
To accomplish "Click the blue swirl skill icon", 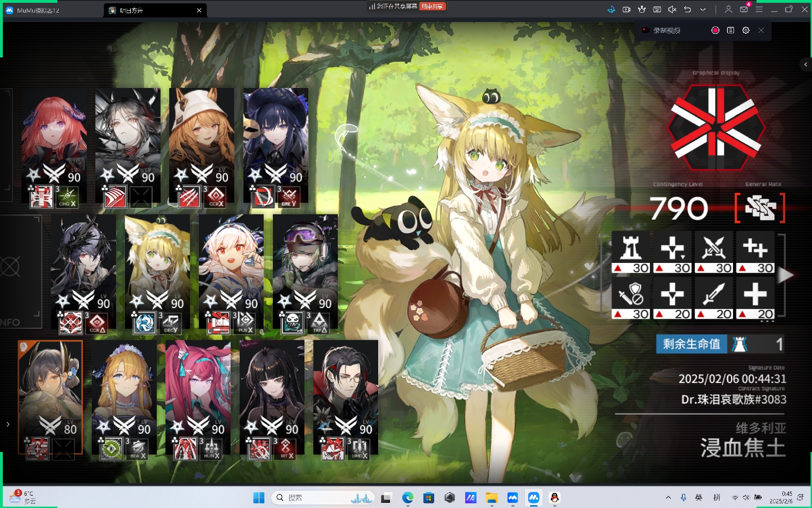I will [x=144, y=323].
